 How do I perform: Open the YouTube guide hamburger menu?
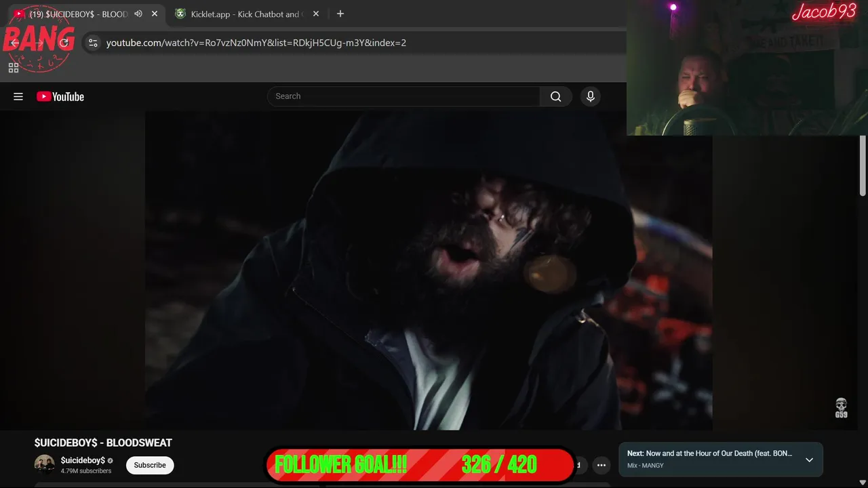[18, 97]
